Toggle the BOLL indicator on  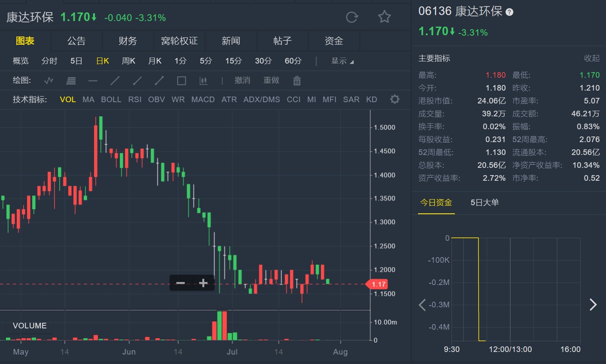[x=111, y=100]
